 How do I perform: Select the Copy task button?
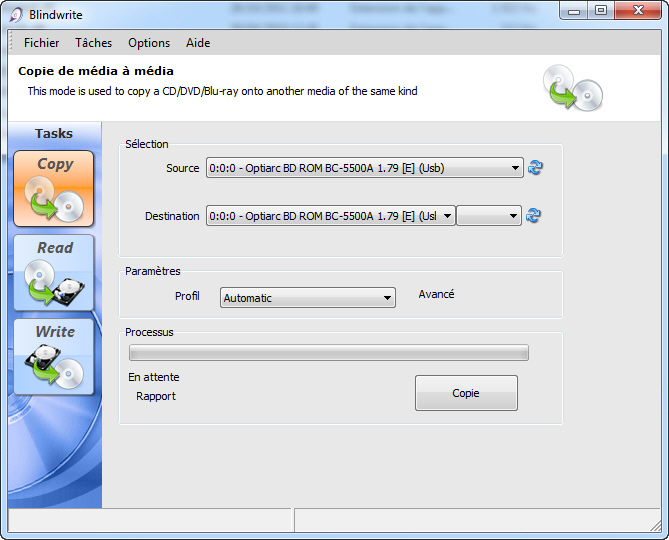click(54, 189)
